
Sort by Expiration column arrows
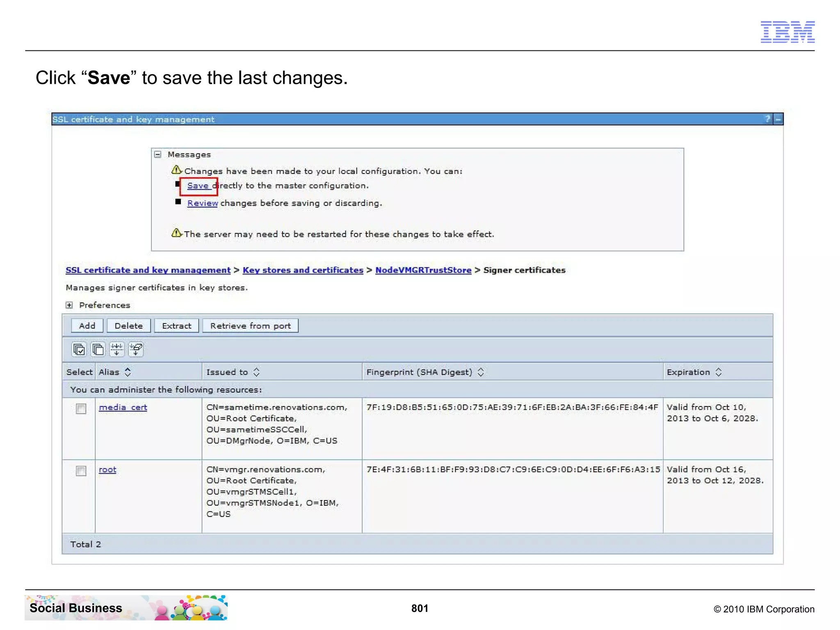[x=718, y=372]
